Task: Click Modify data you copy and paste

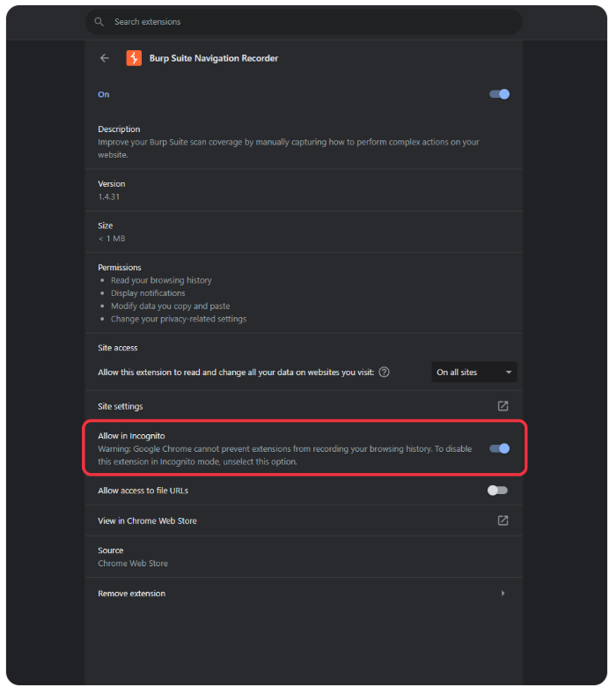Action: (170, 306)
